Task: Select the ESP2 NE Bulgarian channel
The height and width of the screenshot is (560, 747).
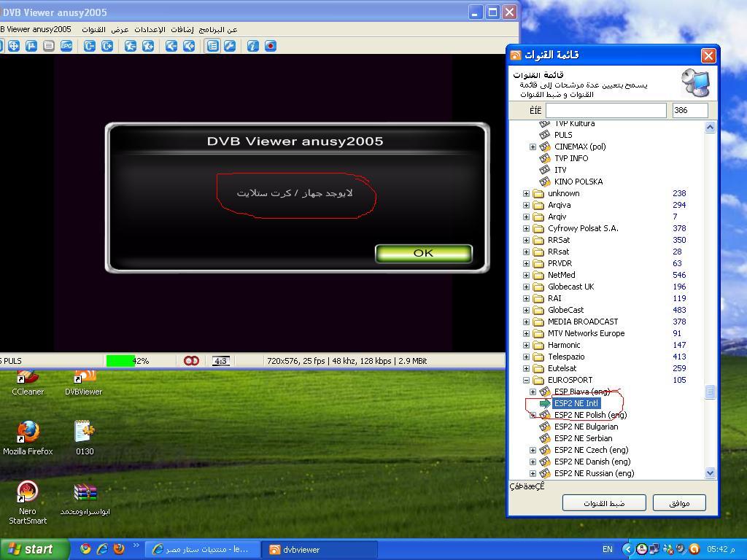Action: (x=586, y=427)
